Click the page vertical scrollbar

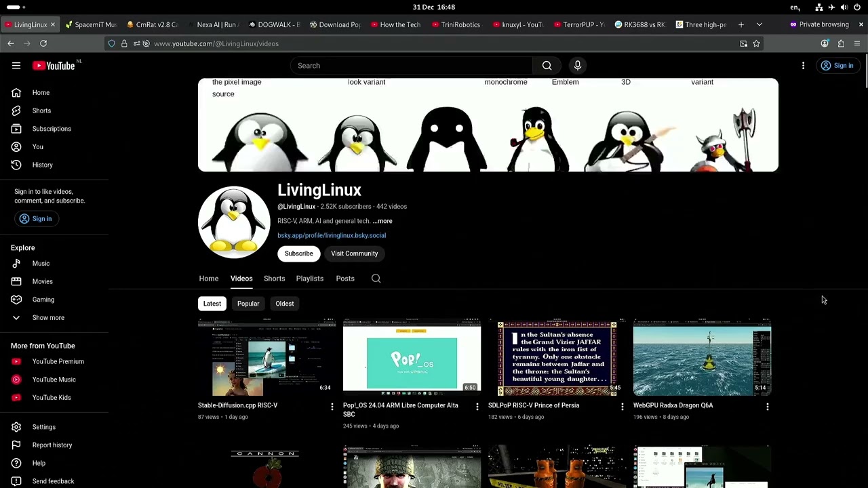click(865, 71)
